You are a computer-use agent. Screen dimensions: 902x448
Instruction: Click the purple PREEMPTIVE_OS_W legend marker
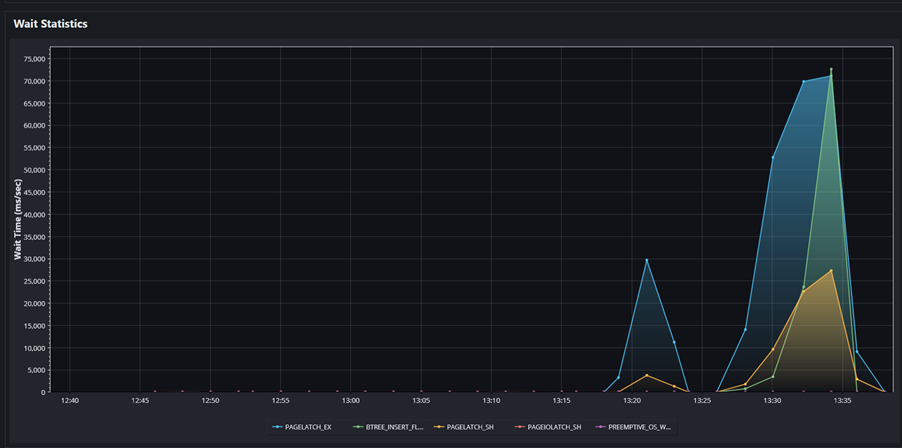click(x=599, y=427)
